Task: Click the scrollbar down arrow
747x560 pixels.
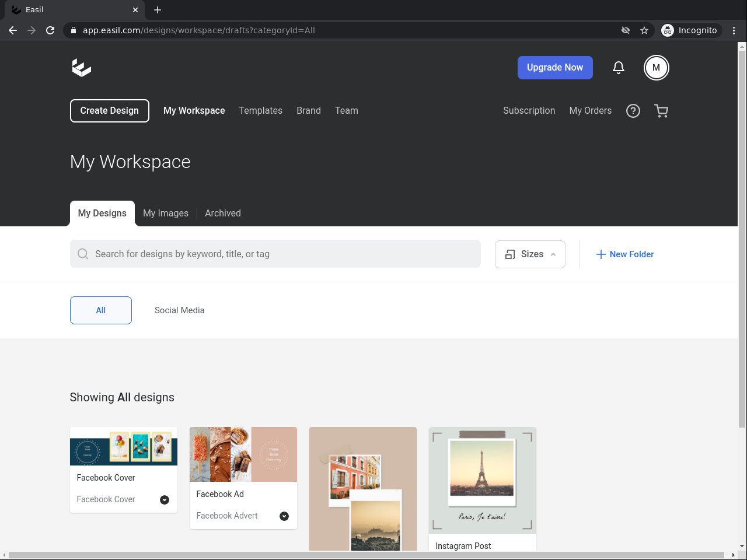Action: [742, 546]
